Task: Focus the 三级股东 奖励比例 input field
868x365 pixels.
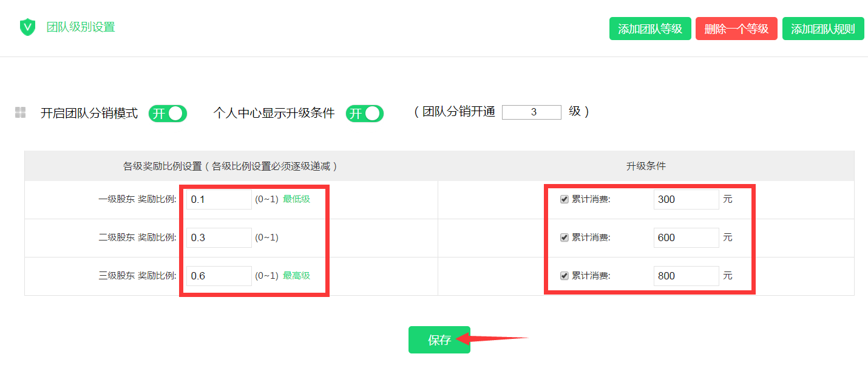Action: pyautogui.click(x=219, y=276)
